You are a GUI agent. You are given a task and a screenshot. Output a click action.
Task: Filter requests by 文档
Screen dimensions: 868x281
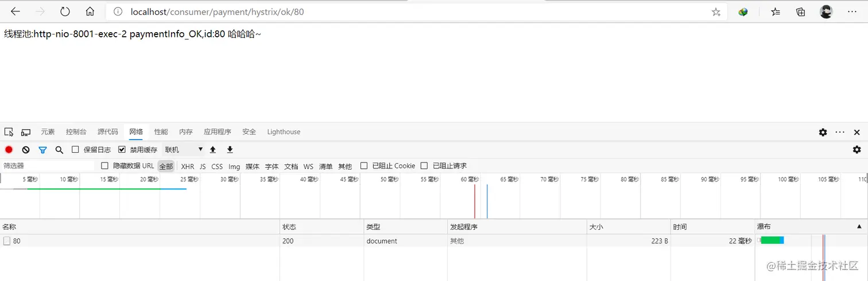(x=291, y=166)
